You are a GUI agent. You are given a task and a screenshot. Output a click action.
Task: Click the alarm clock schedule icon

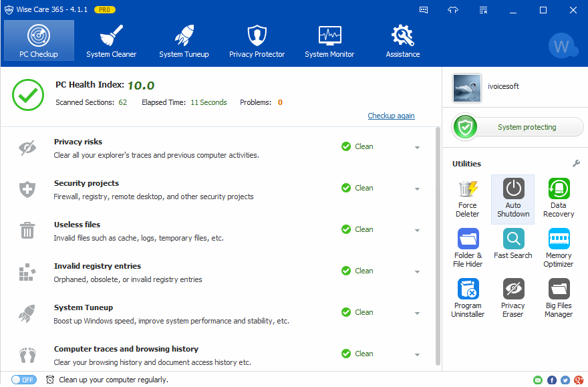50,380
